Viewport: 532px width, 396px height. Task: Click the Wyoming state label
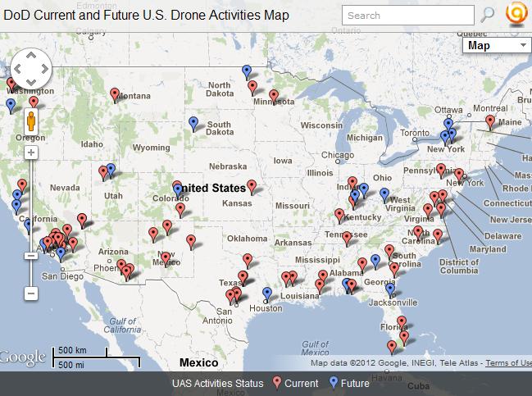[152, 148]
